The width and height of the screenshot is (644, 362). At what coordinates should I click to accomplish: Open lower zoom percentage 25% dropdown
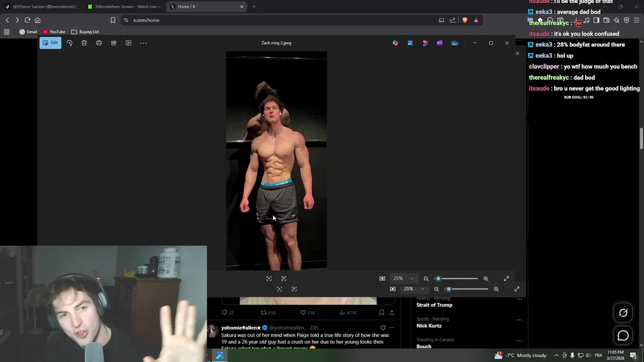click(x=414, y=289)
